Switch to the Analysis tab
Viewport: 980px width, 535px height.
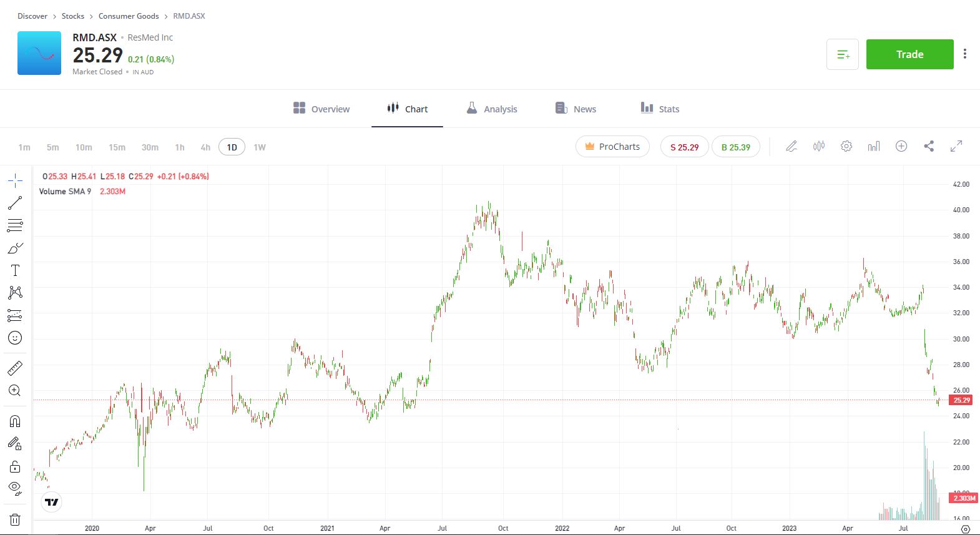coord(492,109)
